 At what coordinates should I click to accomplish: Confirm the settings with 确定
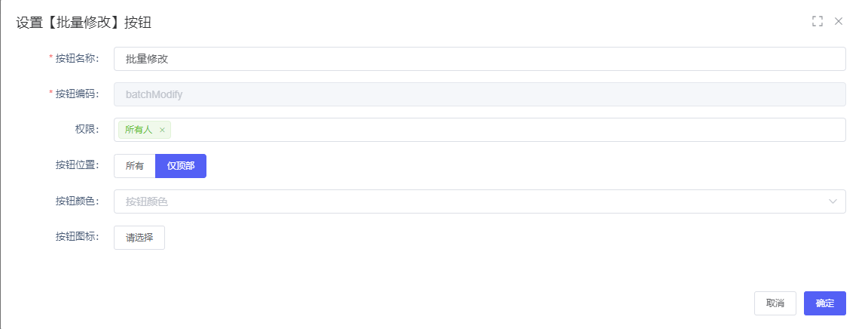click(825, 303)
